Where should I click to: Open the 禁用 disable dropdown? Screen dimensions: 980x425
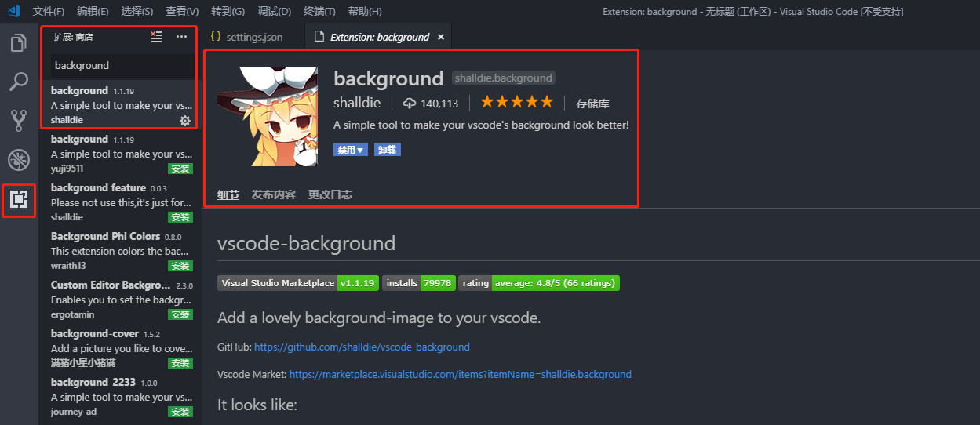click(x=350, y=149)
